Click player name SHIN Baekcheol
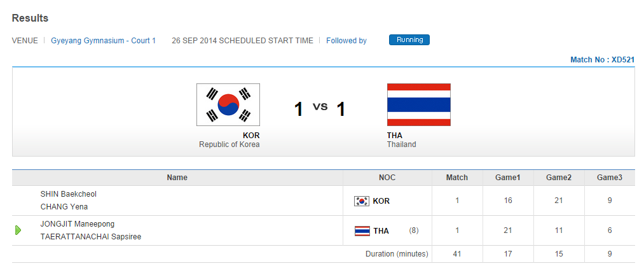The image size is (644, 268). (69, 194)
